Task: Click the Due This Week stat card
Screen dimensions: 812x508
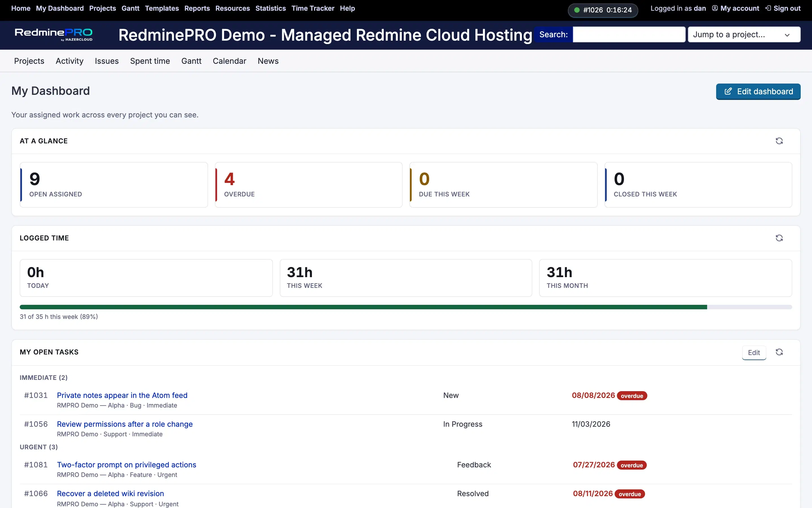Action: [x=503, y=185]
